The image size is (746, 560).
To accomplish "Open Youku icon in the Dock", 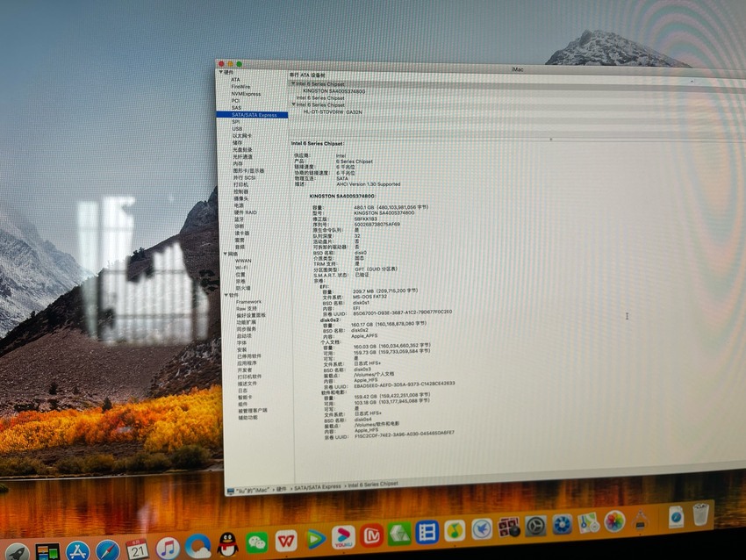I will [x=343, y=536].
